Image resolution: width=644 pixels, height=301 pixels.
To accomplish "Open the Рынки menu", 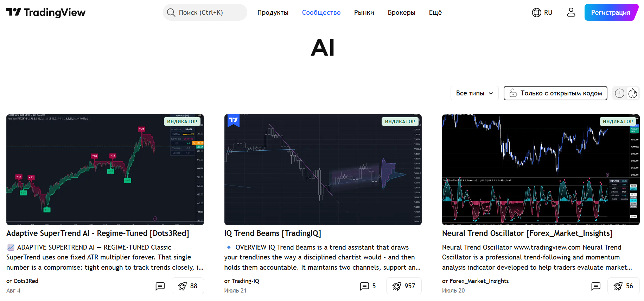I will coord(364,13).
